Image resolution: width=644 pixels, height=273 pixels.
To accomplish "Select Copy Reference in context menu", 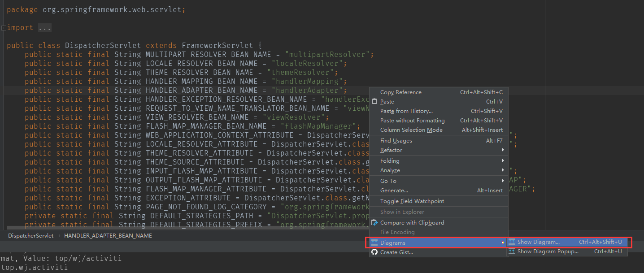I will [438, 92].
